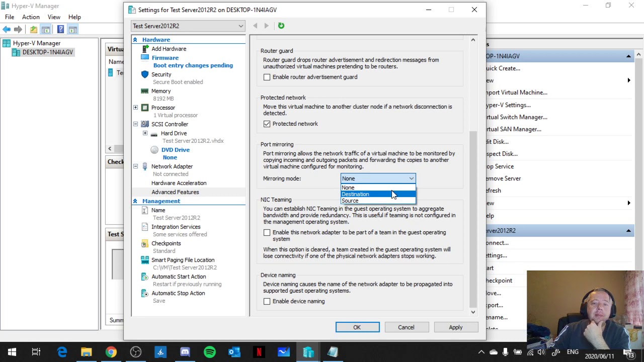Click the ENG language indicator in system tray
Viewport: 644px width, 362px height.
point(573,352)
